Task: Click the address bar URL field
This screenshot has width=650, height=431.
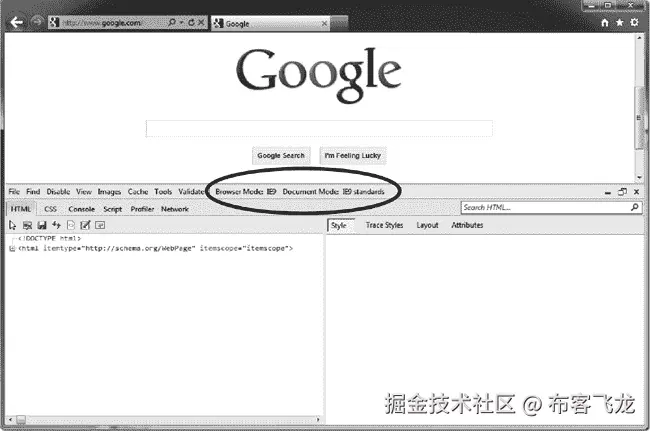Action: pyautogui.click(x=108, y=23)
